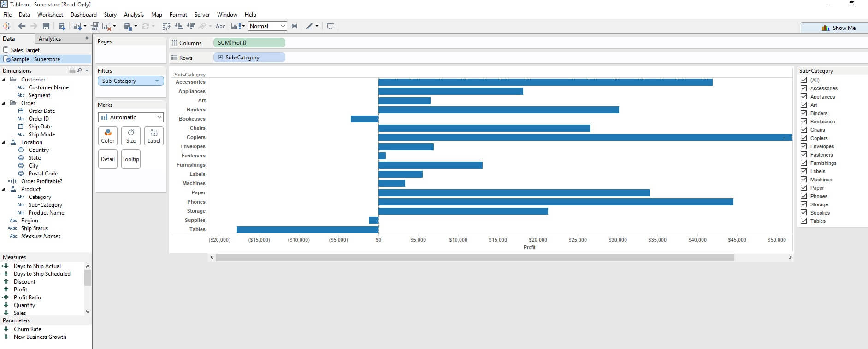868x349 pixels.
Task: Fix the axes with pin icon
Action: 294,26
